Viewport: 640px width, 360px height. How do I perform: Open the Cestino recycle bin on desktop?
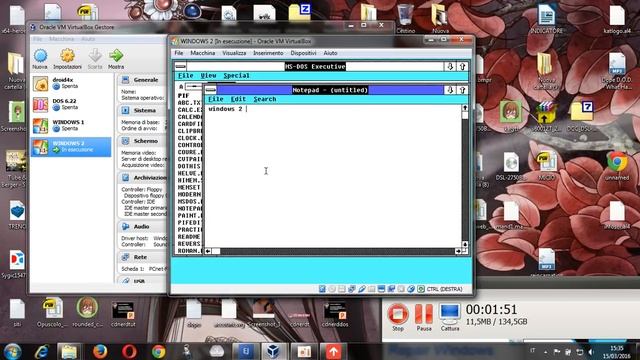click(405, 18)
